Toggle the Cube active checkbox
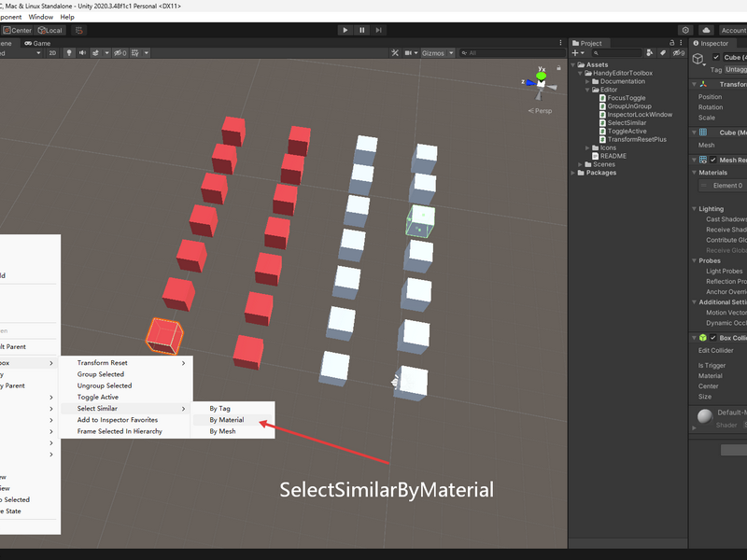The height and width of the screenshot is (560, 747). pos(715,57)
